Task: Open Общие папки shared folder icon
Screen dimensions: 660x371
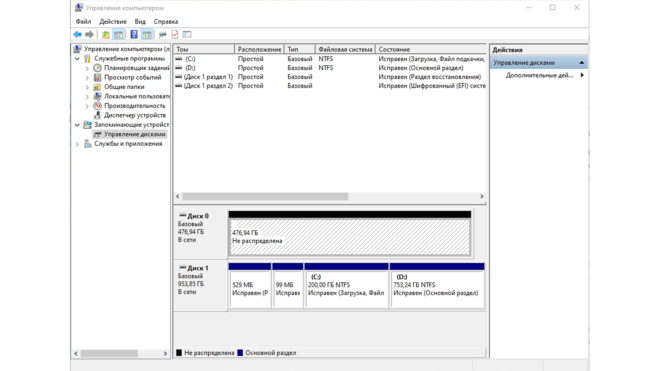Action: point(97,87)
